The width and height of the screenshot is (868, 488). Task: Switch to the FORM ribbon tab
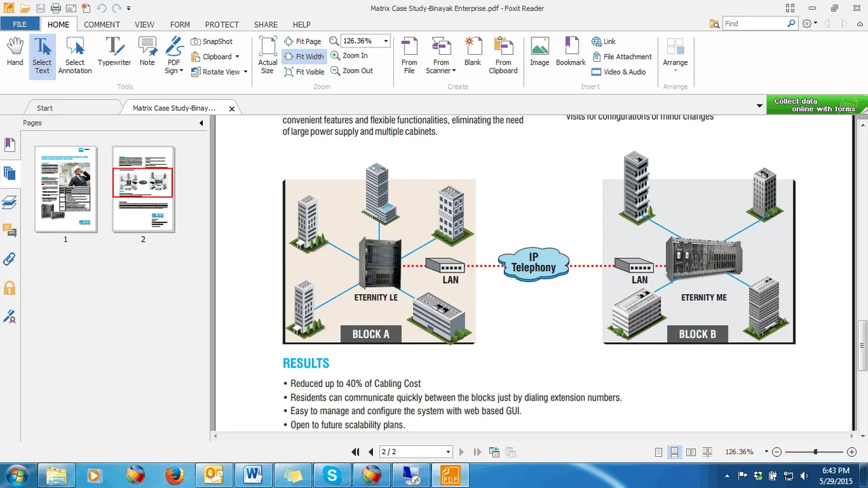pyautogui.click(x=180, y=24)
